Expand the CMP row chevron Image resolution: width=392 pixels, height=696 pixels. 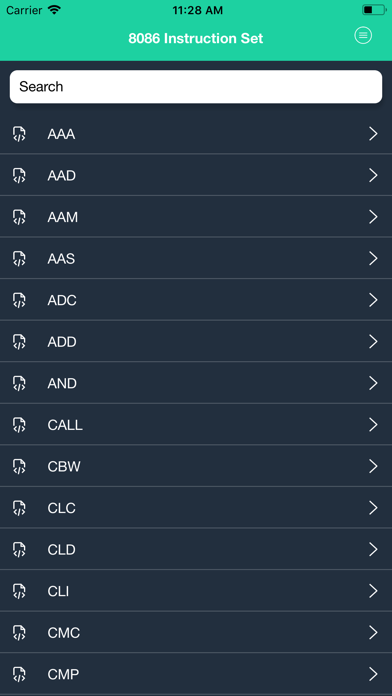(373, 674)
